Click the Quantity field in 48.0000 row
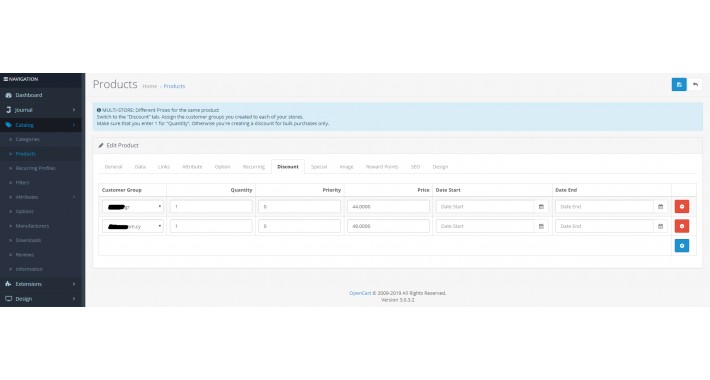This screenshot has height=380, width=710. (x=211, y=226)
